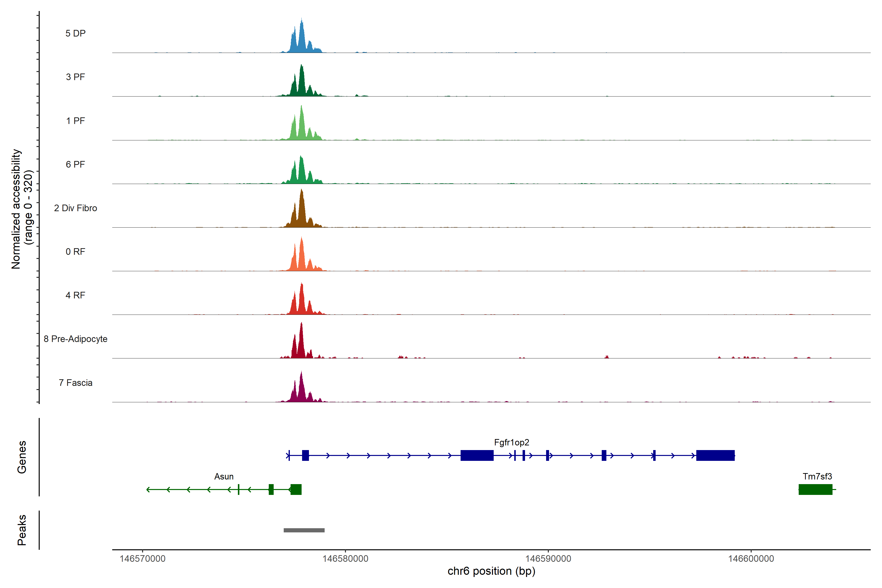Click the Tm7sf3 gene name label

[x=817, y=477]
